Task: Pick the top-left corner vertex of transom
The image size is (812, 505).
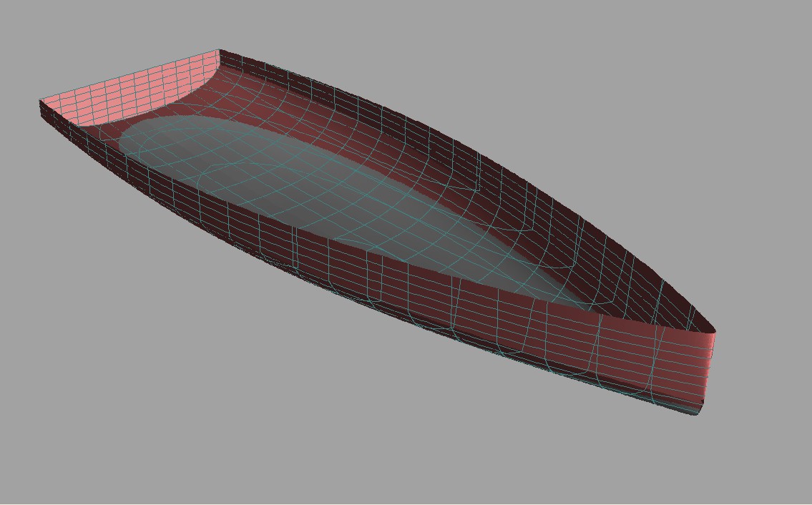Action: coord(39,101)
